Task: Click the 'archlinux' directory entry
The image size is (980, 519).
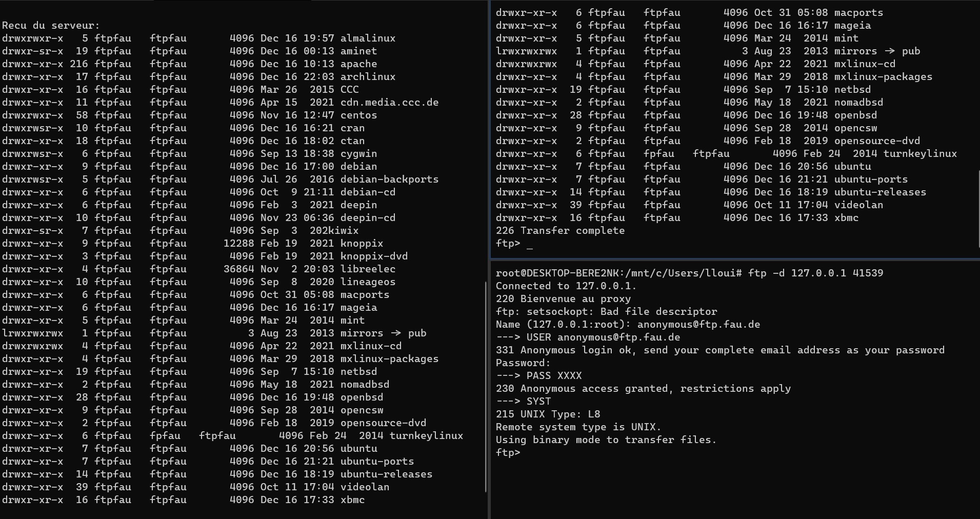Action: point(368,77)
